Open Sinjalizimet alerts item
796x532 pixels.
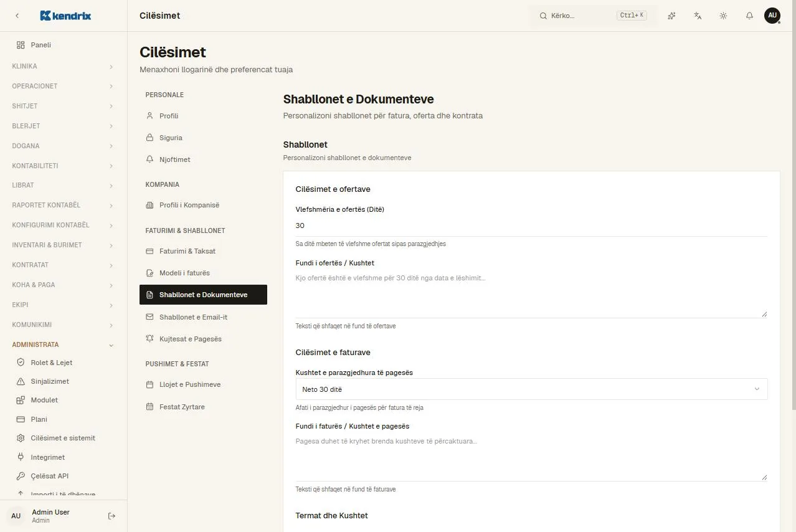click(x=64, y=381)
